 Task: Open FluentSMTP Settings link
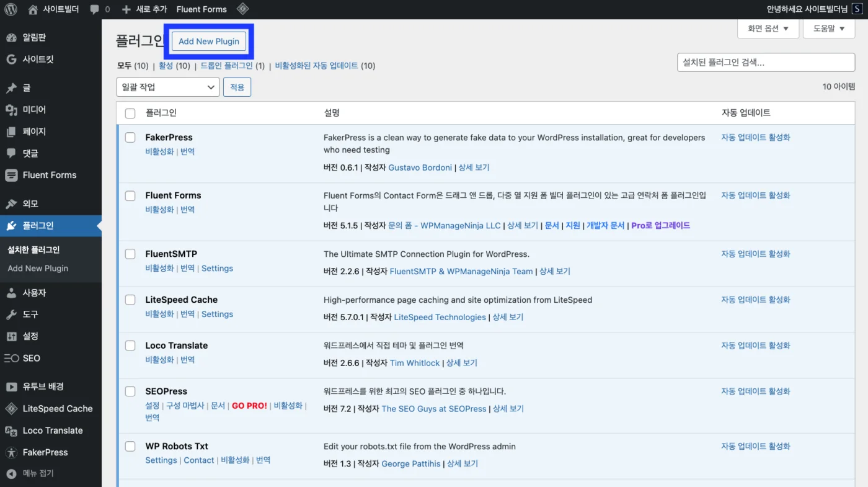[217, 269]
